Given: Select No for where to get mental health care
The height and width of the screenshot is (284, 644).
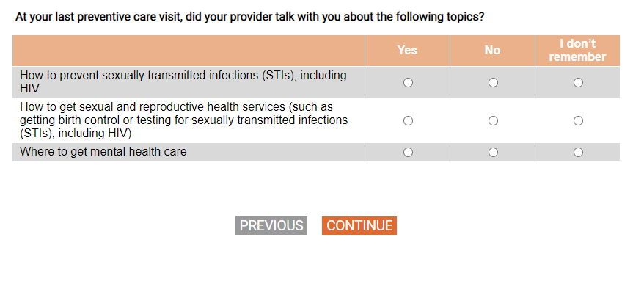Looking at the screenshot, I should (x=493, y=153).
